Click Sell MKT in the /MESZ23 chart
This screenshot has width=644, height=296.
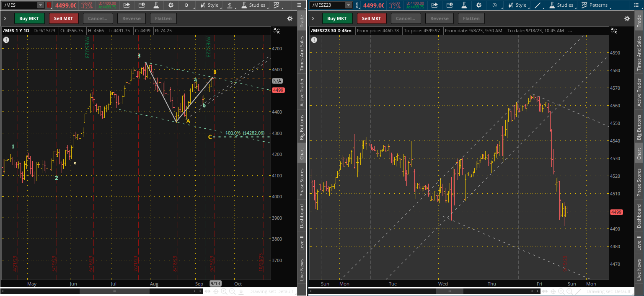point(372,18)
